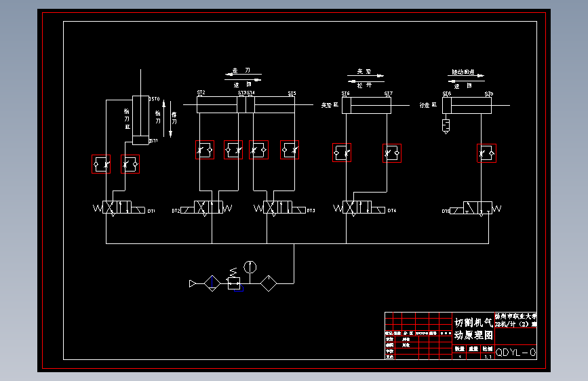
Task: Select flow control valve below ST5 port
Action: pyautogui.click(x=290, y=150)
